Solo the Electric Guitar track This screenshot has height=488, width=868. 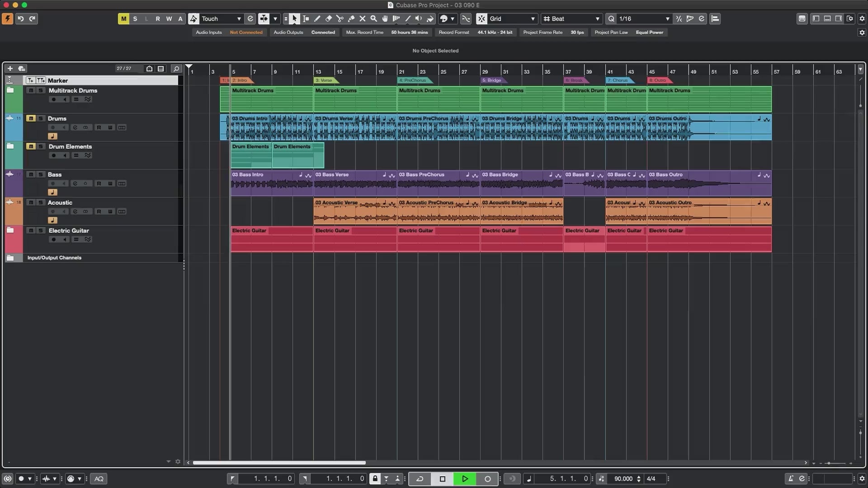(x=41, y=230)
